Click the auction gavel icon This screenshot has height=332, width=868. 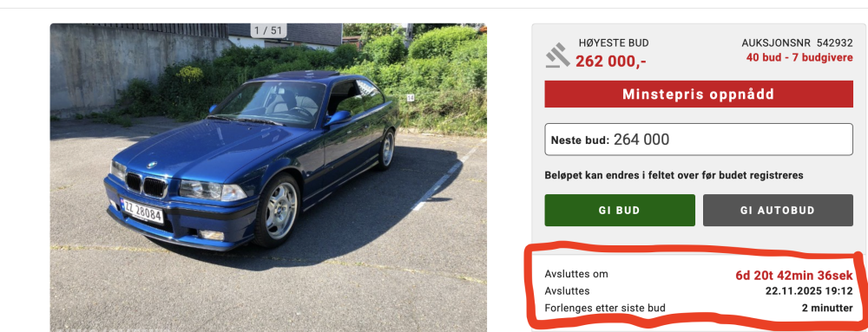point(557,55)
